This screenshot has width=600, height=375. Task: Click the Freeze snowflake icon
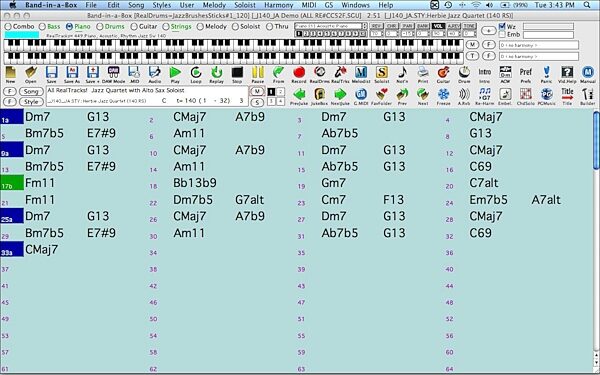point(443,96)
